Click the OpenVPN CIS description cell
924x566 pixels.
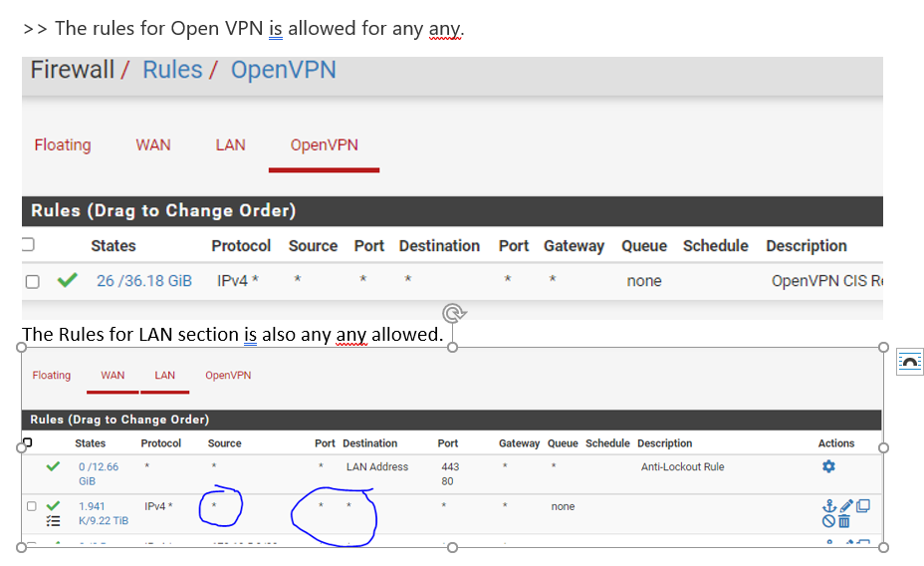coord(827,281)
